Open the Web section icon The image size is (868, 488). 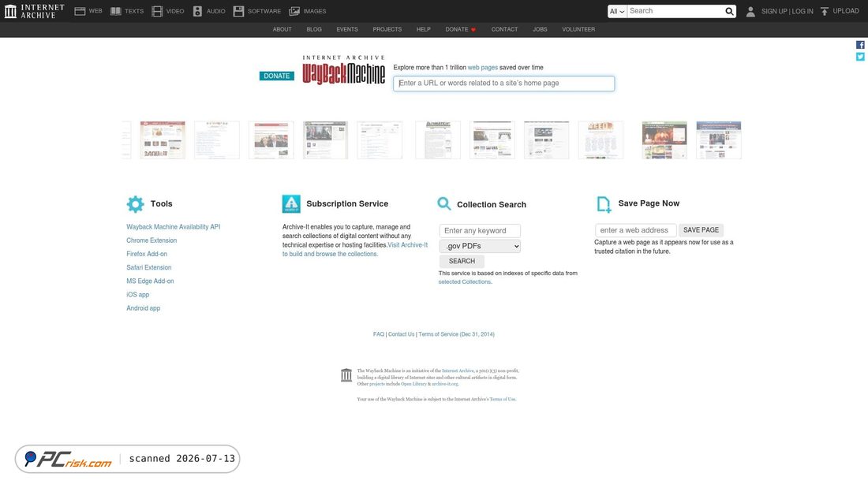(80, 11)
